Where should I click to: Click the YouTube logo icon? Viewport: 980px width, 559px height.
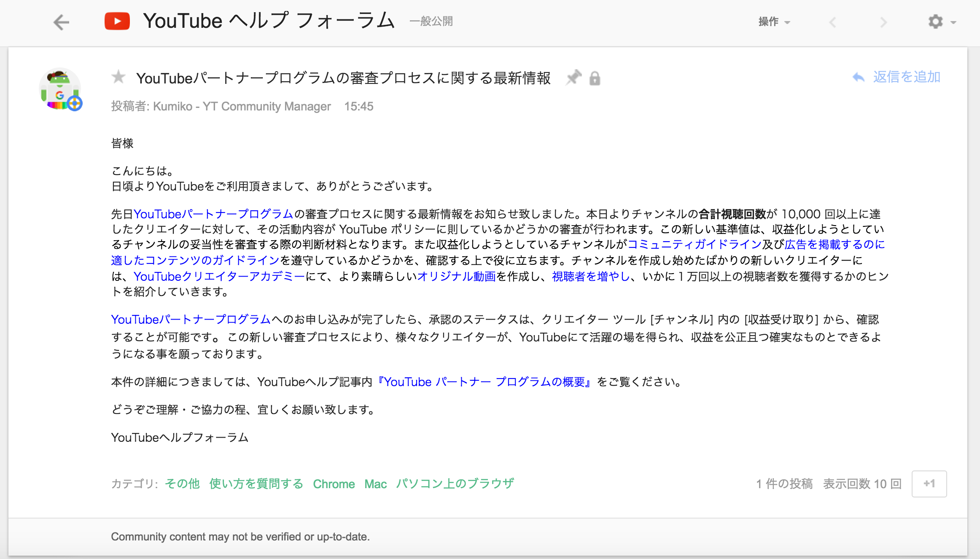click(117, 21)
